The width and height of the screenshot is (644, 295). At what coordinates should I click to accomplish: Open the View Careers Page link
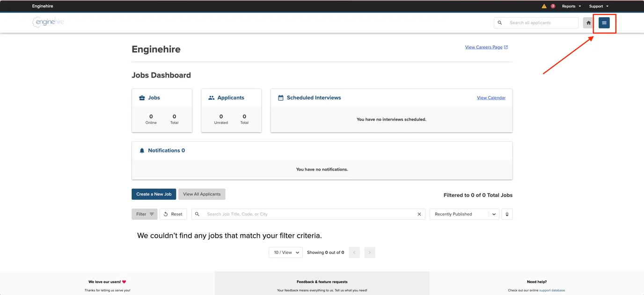tap(486, 47)
